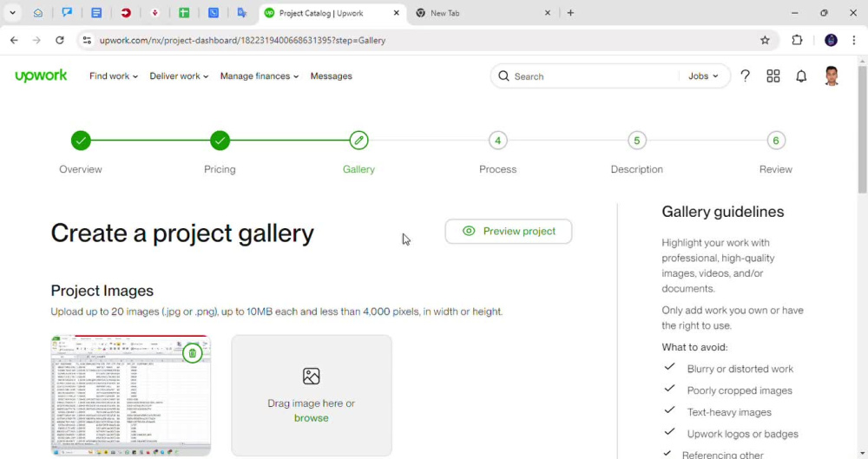Click the Project Images heading
Image resolution: width=868 pixels, height=459 pixels.
(x=102, y=291)
